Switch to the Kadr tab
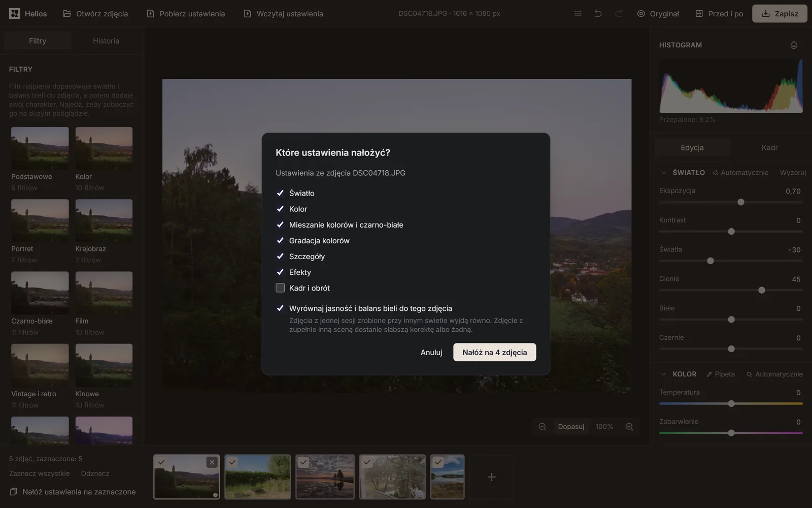The width and height of the screenshot is (812, 508). pos(769,147)
